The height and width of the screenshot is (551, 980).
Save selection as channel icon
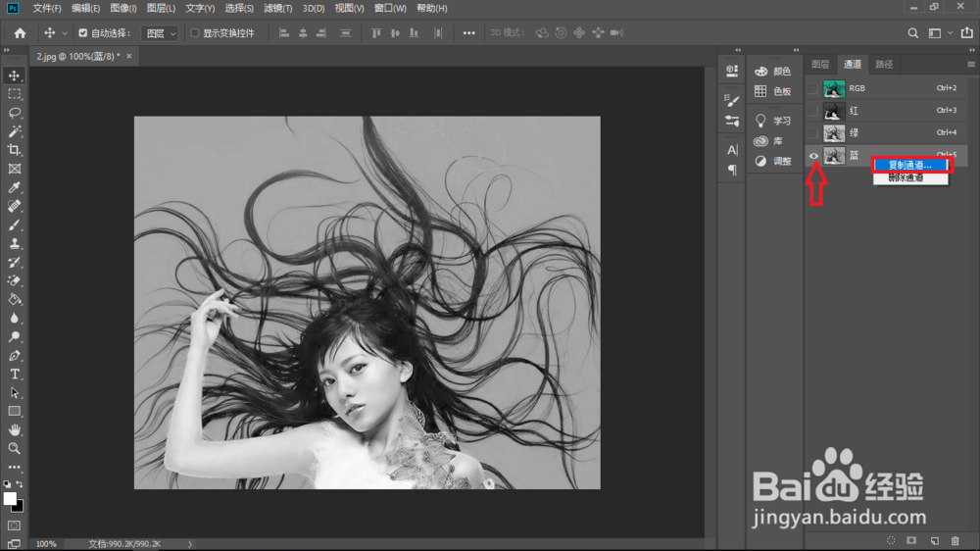pos(911,540)
